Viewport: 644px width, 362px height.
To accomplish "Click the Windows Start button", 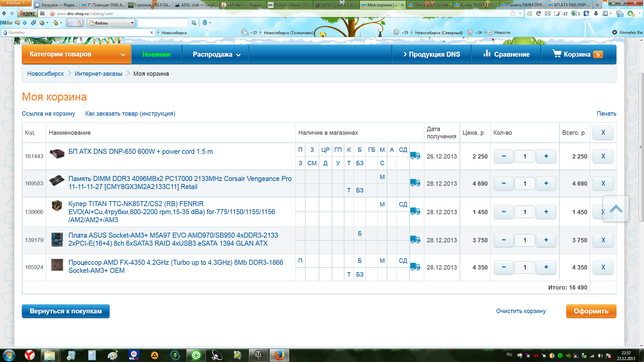I will click(9, 355).
